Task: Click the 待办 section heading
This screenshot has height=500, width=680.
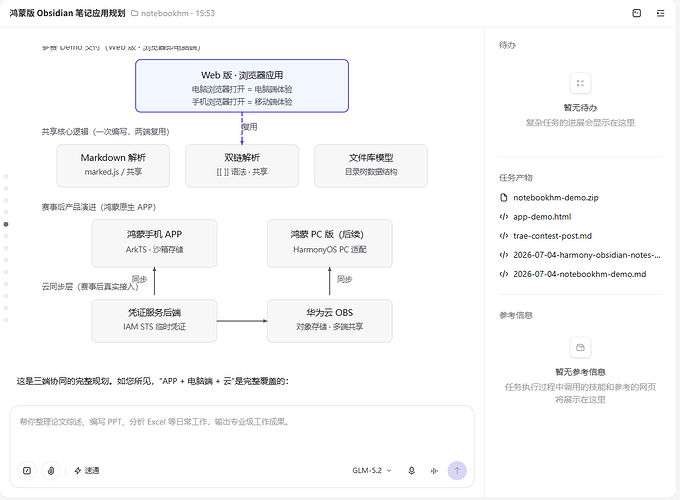Action: [x=507, y=45]
